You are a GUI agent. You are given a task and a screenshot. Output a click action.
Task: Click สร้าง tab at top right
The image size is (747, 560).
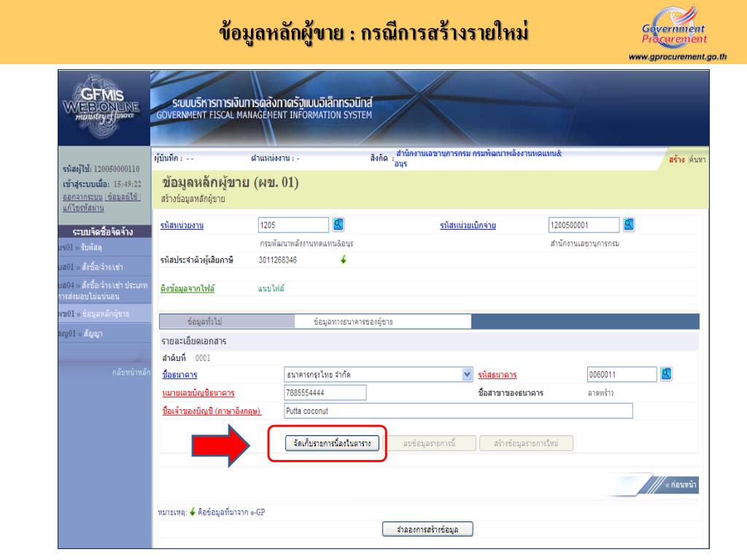[676, 160]
